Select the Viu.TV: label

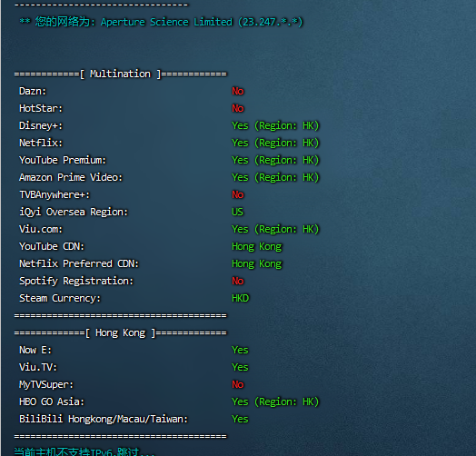pos(38,367)
